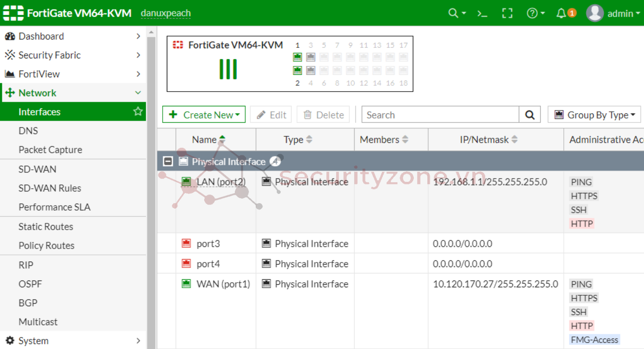Click the sidebar scroll up arrow

[x=151, y=32]
